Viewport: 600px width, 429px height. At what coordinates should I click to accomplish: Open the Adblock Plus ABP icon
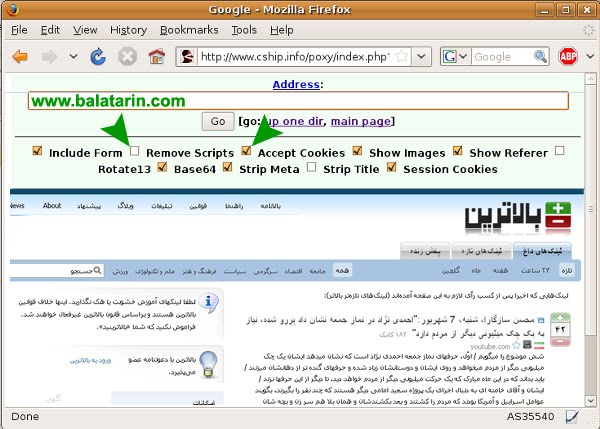568,57
